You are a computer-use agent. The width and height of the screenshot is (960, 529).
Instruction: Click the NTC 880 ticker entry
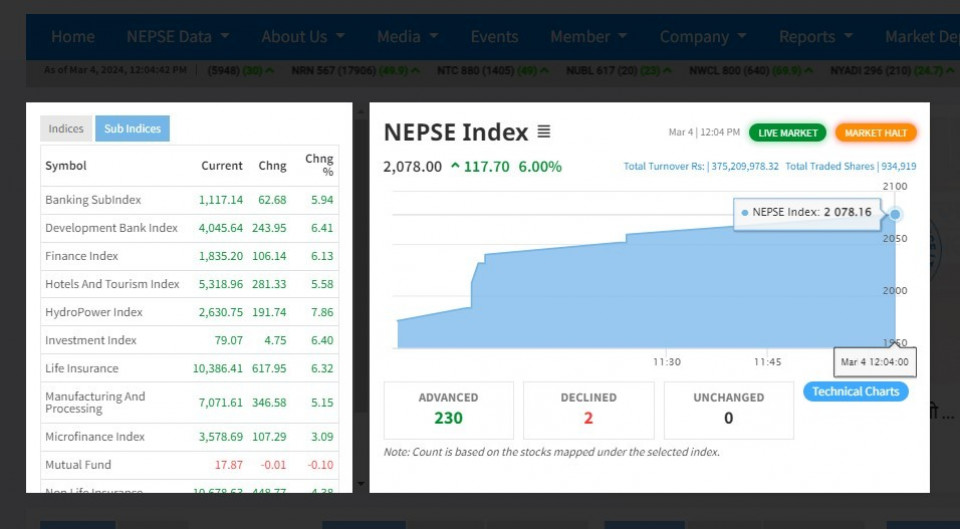492,71
